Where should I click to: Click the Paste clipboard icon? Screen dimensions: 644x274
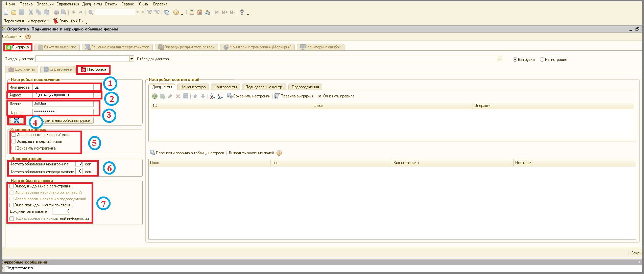(x=46, y=12)
